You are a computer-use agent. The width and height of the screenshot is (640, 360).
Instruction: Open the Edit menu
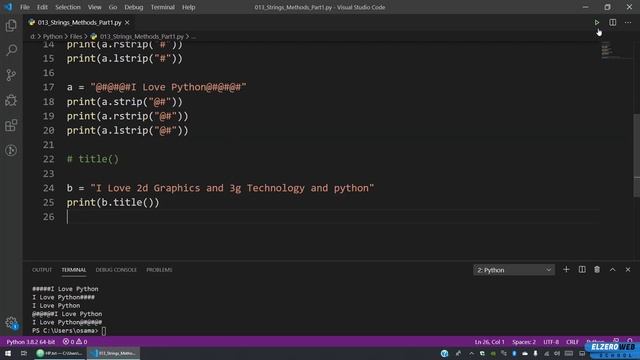pos(42,7)
